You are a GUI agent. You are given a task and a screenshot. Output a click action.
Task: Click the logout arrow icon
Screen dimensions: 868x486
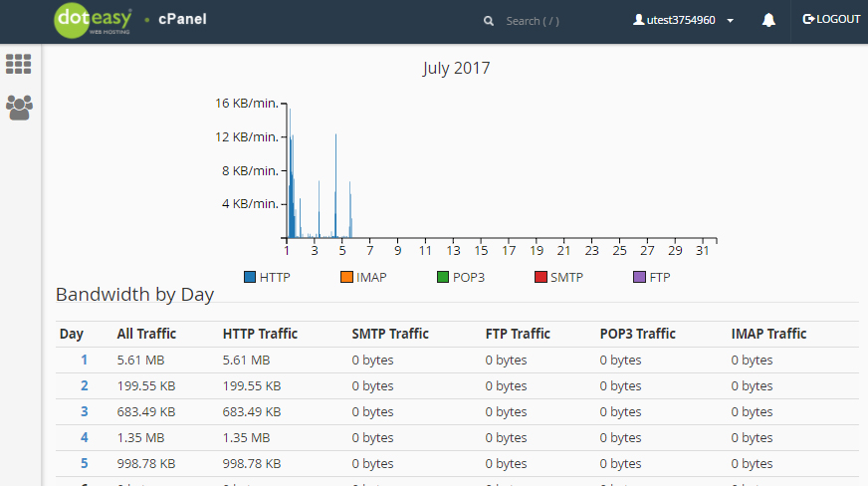pos(808,19)
